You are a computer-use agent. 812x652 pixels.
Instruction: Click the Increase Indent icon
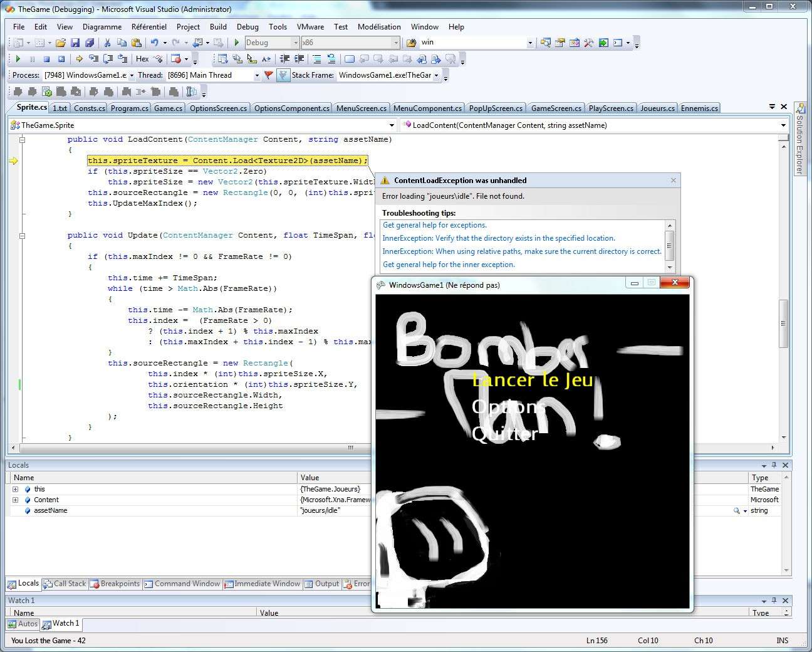click(x=299, y=59)
